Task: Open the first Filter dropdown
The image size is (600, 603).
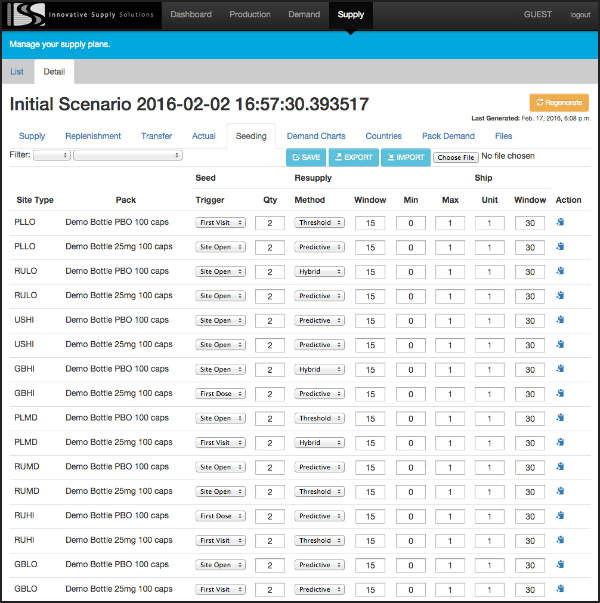Action: (x=52, y=155)
